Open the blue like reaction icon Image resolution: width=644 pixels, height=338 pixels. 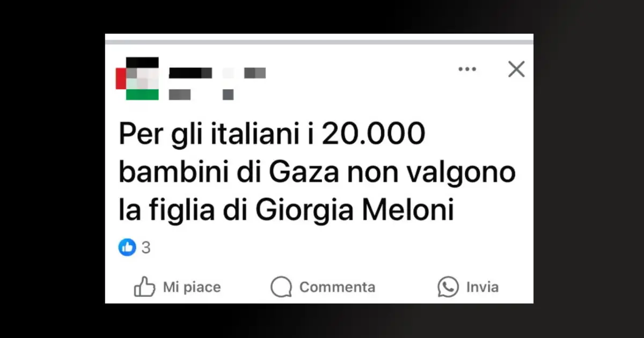pos(127,247)
